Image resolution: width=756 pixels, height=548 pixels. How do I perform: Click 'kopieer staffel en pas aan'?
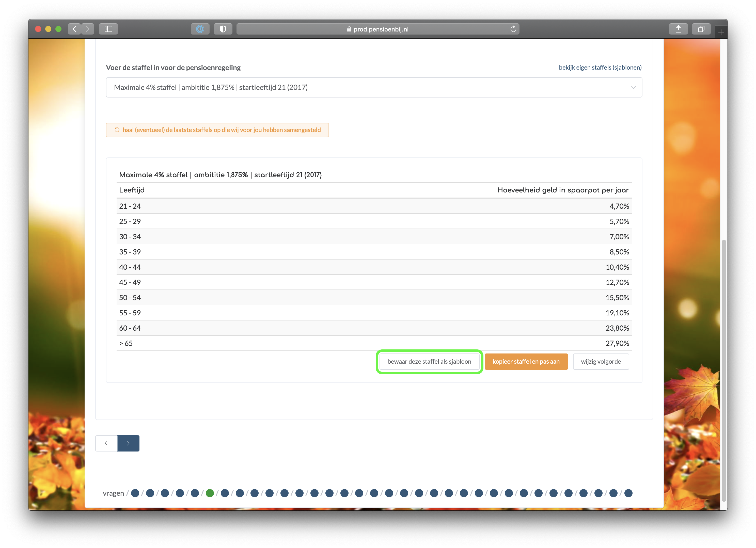pyautogui.click(x=526, y=361)
